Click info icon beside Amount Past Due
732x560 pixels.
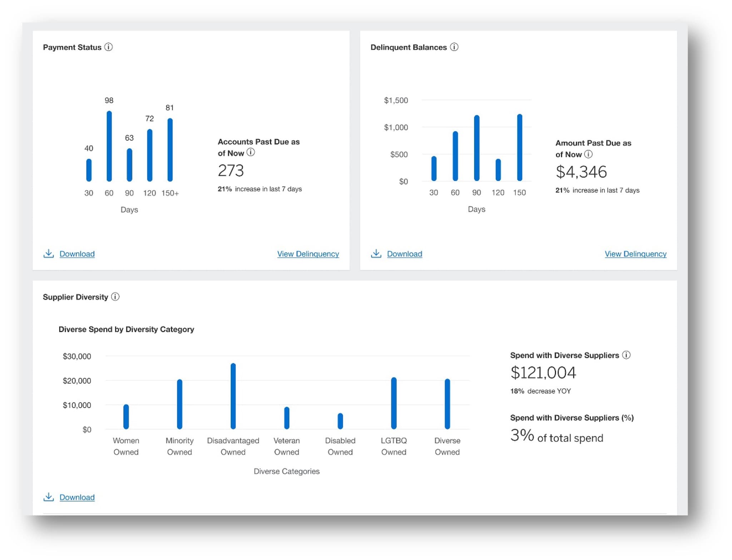[x=588, y=154]
